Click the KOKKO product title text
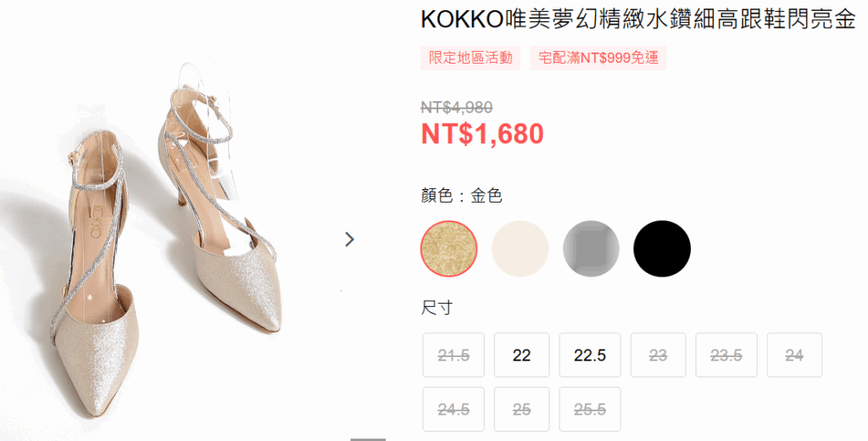The width and height of the screenshot is (868, 441). tap(638, 20)
